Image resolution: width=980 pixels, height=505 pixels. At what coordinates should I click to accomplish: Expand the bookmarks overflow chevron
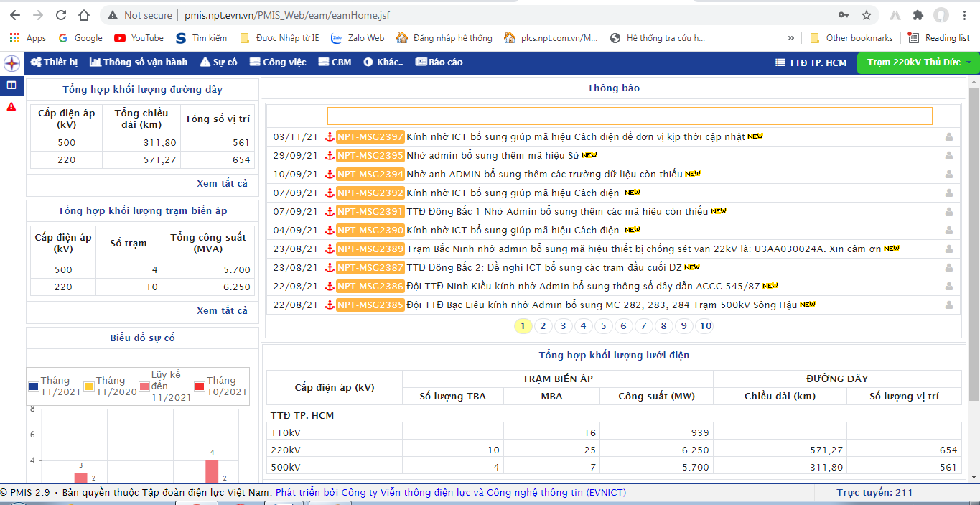click(x=791, y=38)
